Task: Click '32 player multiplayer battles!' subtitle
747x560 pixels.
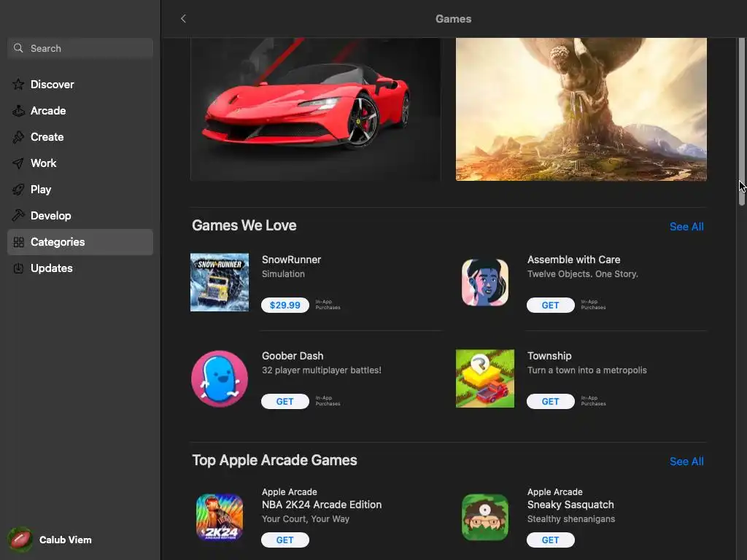Action: (322, 370)
